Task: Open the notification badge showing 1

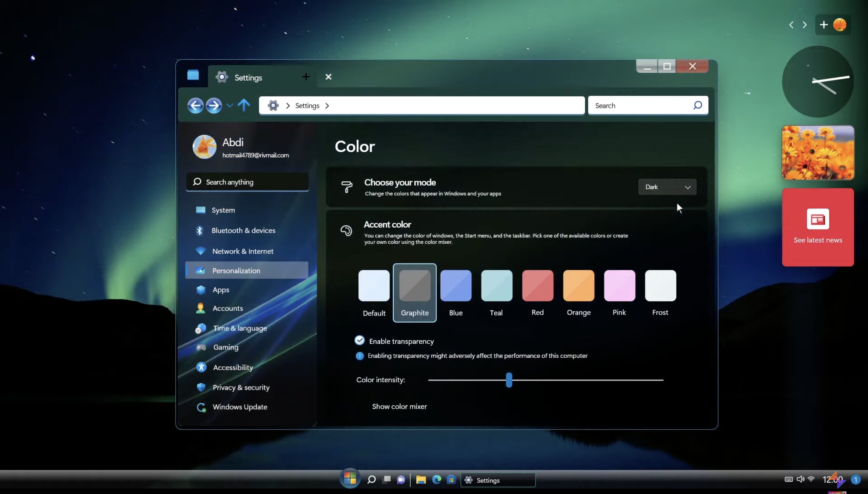Action: pyautogui.click(x=855, y=479)
